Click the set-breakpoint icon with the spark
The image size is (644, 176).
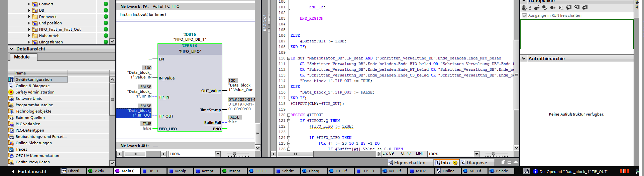click(x=537, y=8)
